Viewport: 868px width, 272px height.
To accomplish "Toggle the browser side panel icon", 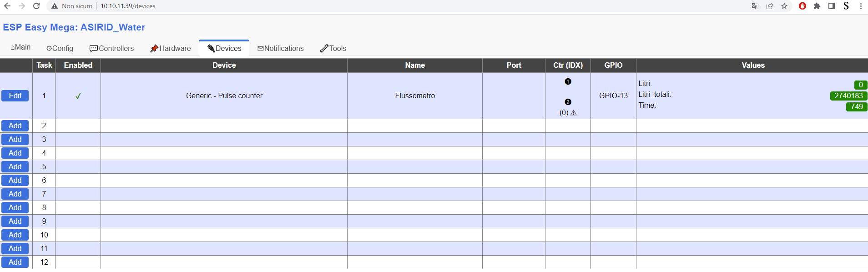I will 832,6.
